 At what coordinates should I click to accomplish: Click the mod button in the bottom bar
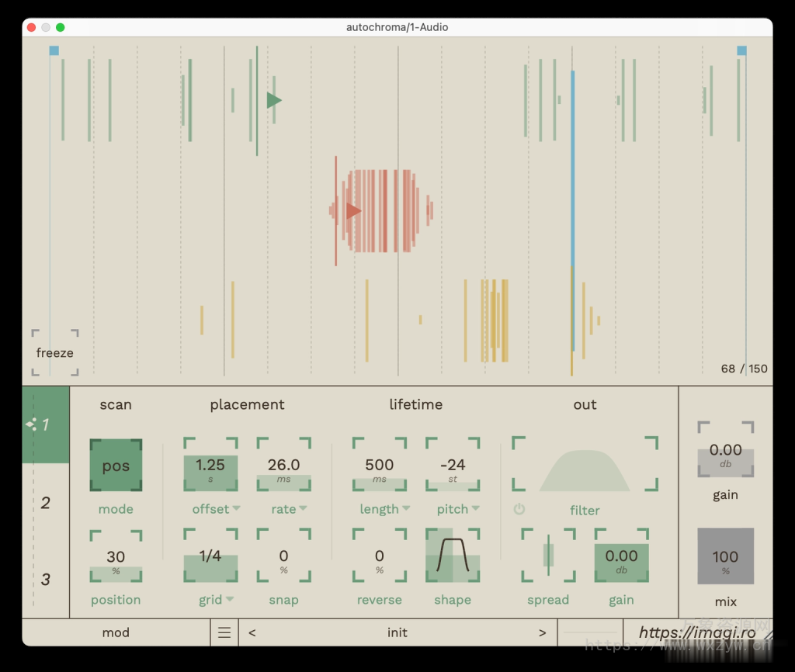coord(115,632)
